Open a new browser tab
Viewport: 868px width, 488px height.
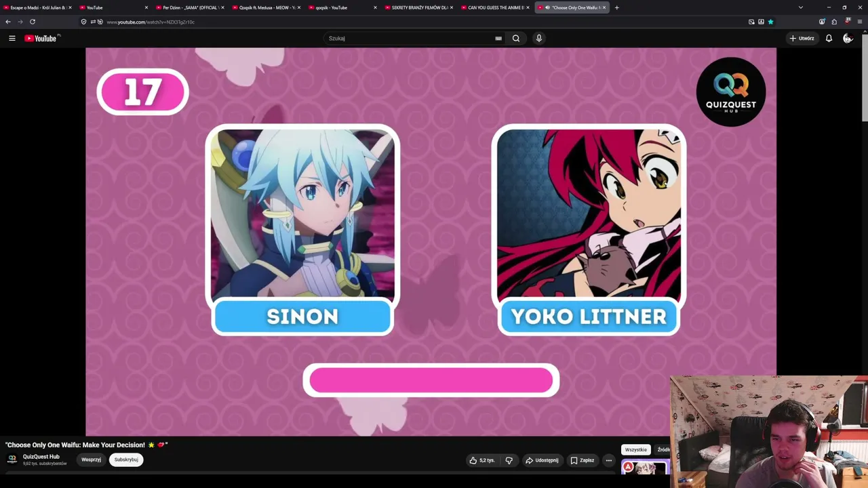[x=616, y=7]
